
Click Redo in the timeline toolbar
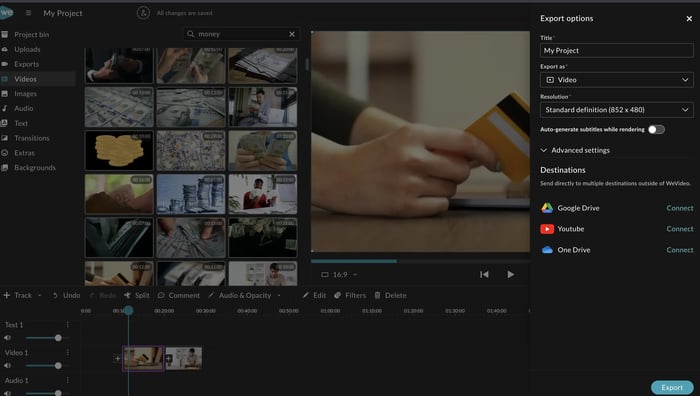click(x=102, y=295)
